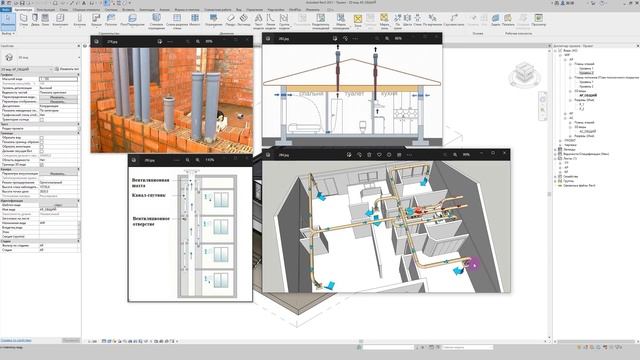This screenshot has width=640, height=360.
Task: Switch to the Systems (Системы) ribbon tab
Action: 111,9
